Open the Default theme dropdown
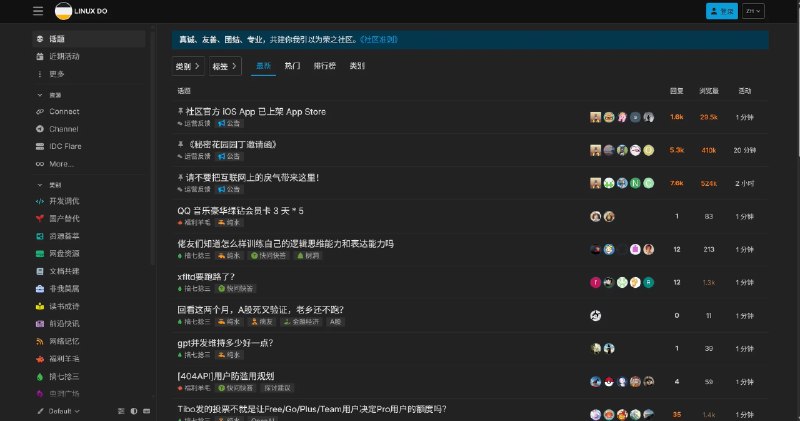This screenshot has height=421, width=800. pos(58,411)
